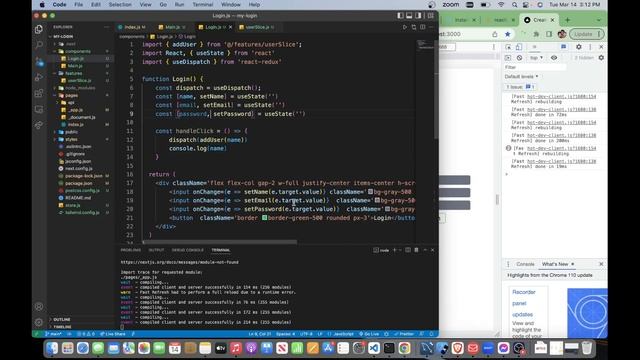640x360 pixels.
Task: Open the top context dropdown in console
Action: 536,58
